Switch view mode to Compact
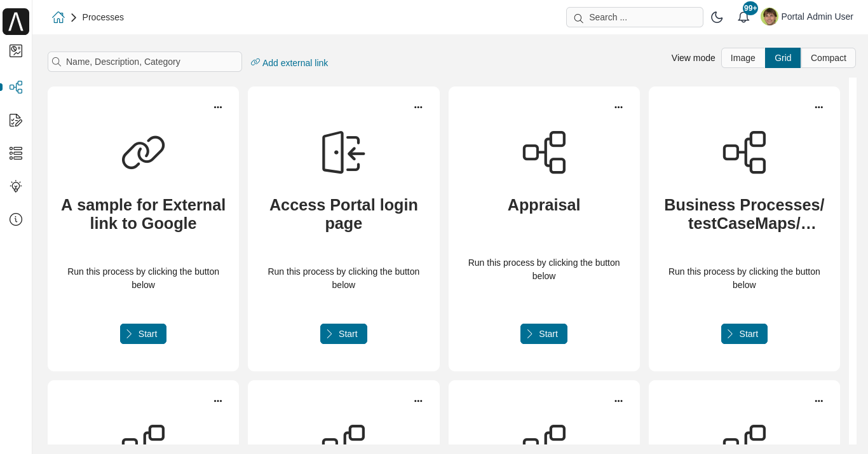868x454 pixels. point(828,57)
